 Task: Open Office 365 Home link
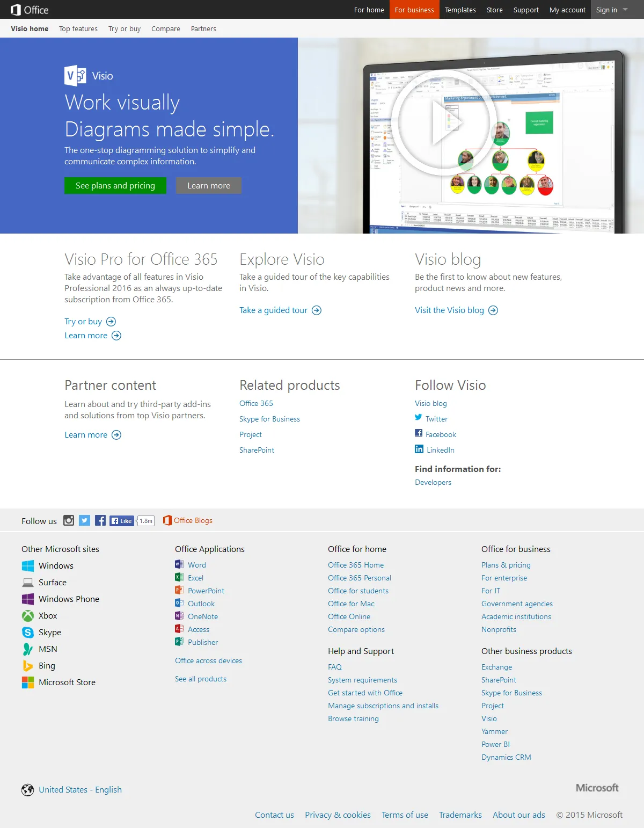pos(356,565)
